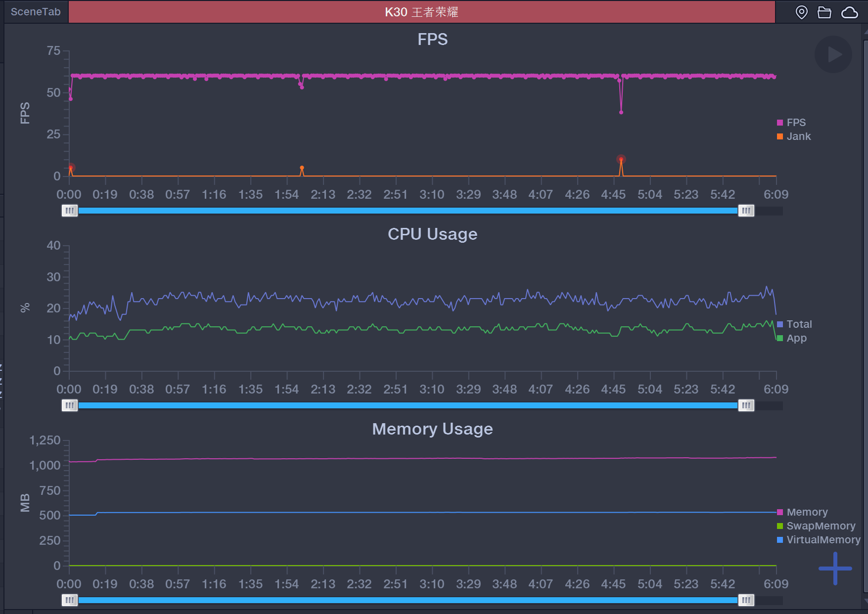Click the magenta Memory line in Memory chart
Image resolution: width=868 pixels, height=614 pixels.
[423, 459]
